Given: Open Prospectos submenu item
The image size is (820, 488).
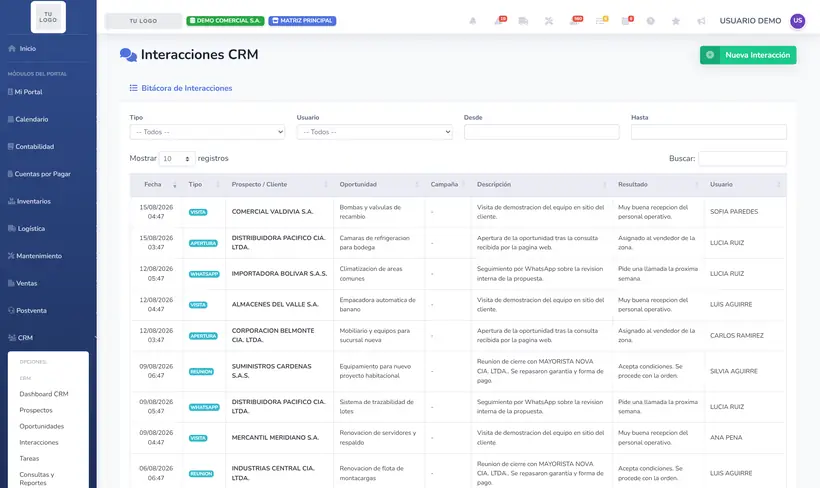Looking at the screenshot, I should click(x=36, y=410).
